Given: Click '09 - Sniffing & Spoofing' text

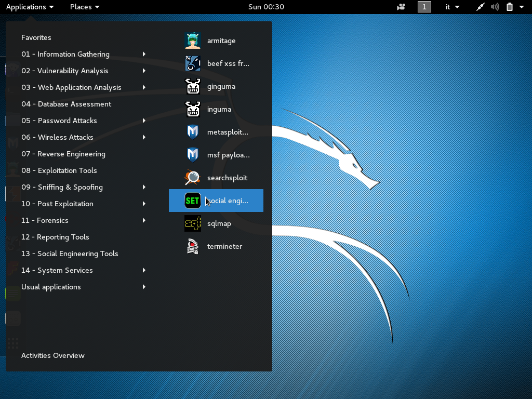Looking at the screenshot, I should coord(62,187).
